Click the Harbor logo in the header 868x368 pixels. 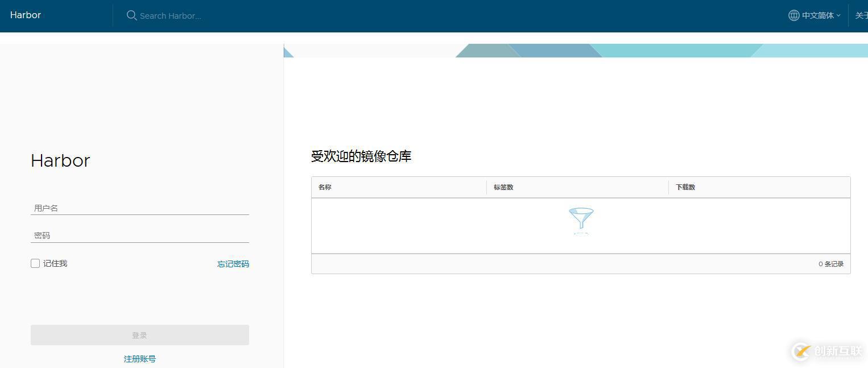point(26,15)
